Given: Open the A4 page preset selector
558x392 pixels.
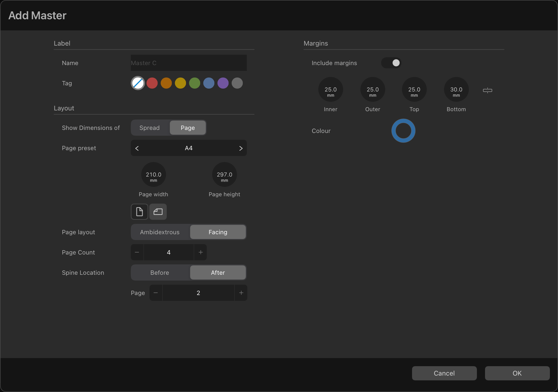Looking at the screenshot, I should pyautogui.click(x=189, y=148).
